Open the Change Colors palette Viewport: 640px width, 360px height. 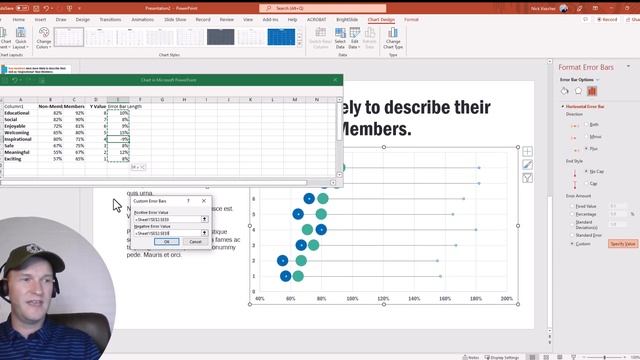pyautogui.click(x=44, y=38)
